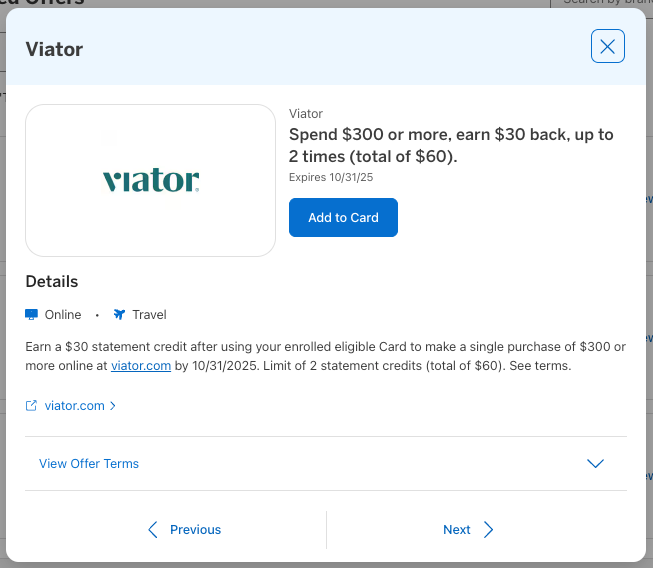The height and width of the screenshot is (568, 653).
Task: Click the left arrow icon beside Previous
Action: click(153, 530)
